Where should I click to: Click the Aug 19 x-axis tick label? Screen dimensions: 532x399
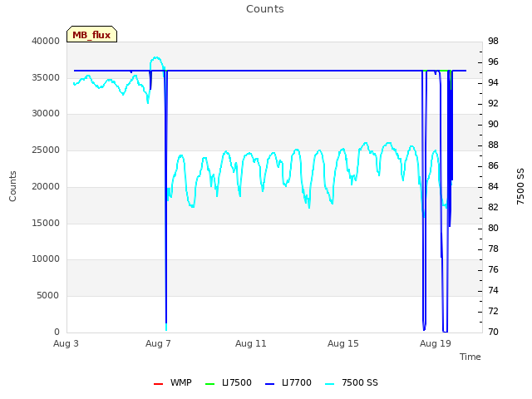436,343
